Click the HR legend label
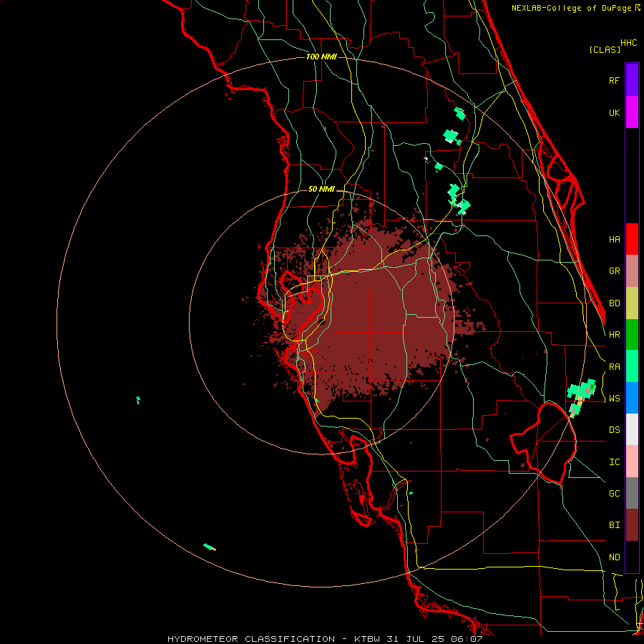 click(614, 335)
